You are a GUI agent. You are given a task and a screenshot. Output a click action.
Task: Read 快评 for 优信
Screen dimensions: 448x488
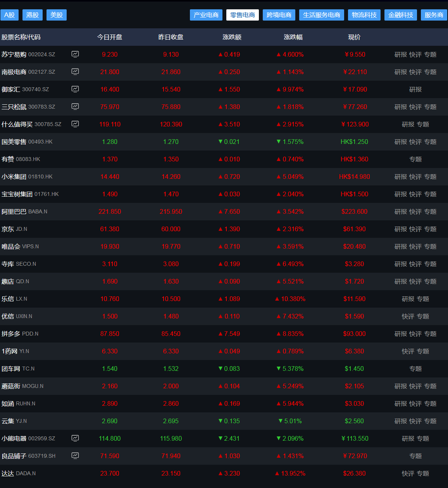coord(408,317)
